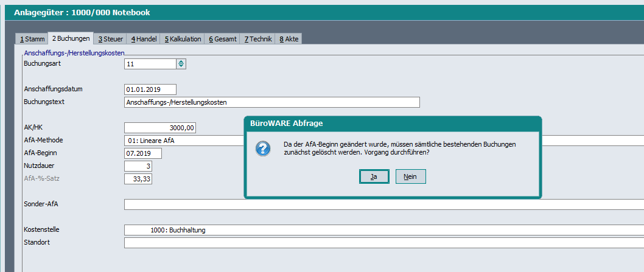Click the AfA-Beginn field
Image resolution: width=644 pixels, height=272 pixels.
[142, 153]
